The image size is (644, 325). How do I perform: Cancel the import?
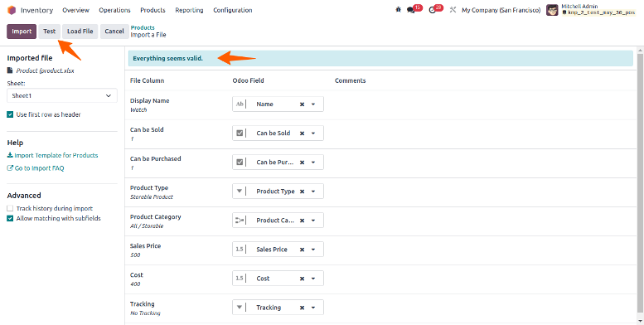pyautogui.click(x=114, y=32)
